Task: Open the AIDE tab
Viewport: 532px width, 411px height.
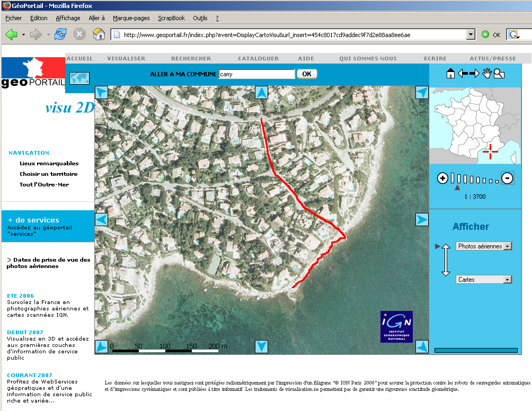Action: coord(306,58)
